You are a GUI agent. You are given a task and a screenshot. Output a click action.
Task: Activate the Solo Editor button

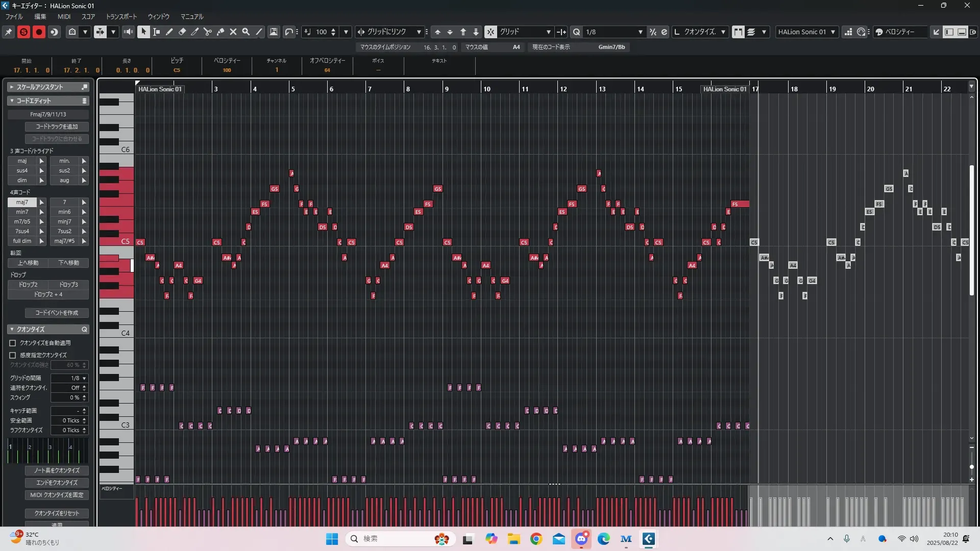(23, 32)
